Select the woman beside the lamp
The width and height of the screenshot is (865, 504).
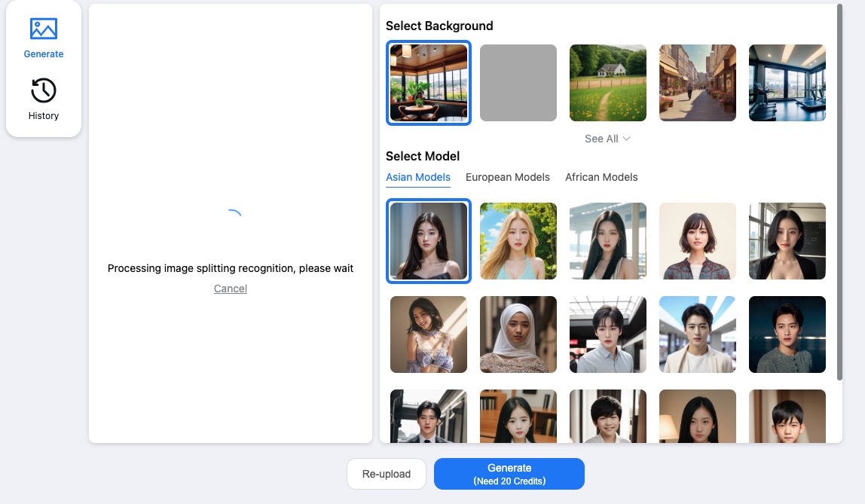697,417
